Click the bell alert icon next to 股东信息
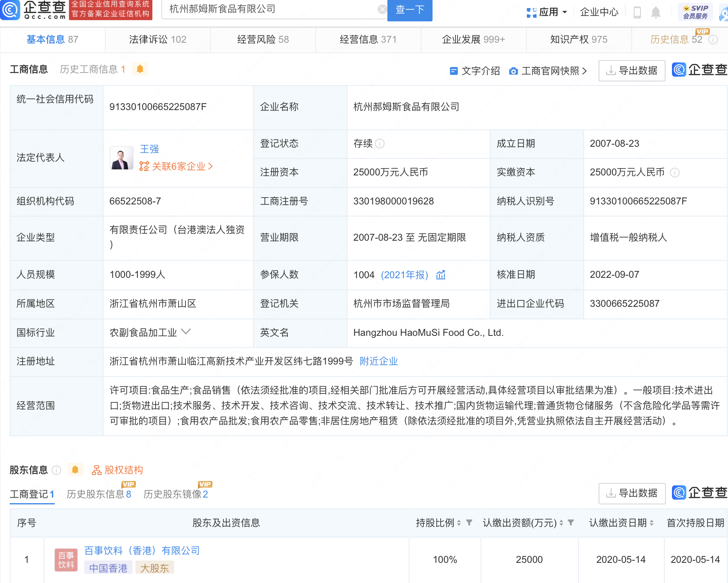The image size is (728, 583). click(x=75, y=470)
